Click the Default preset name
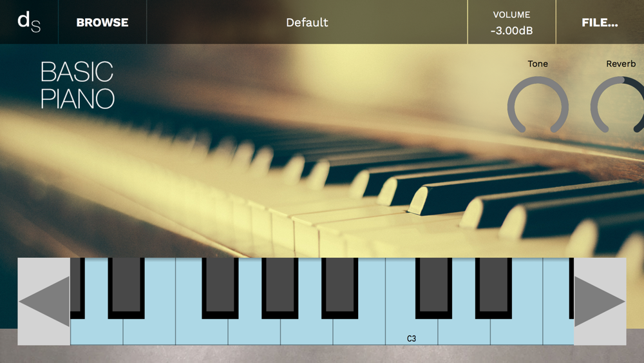 point(307,22)
